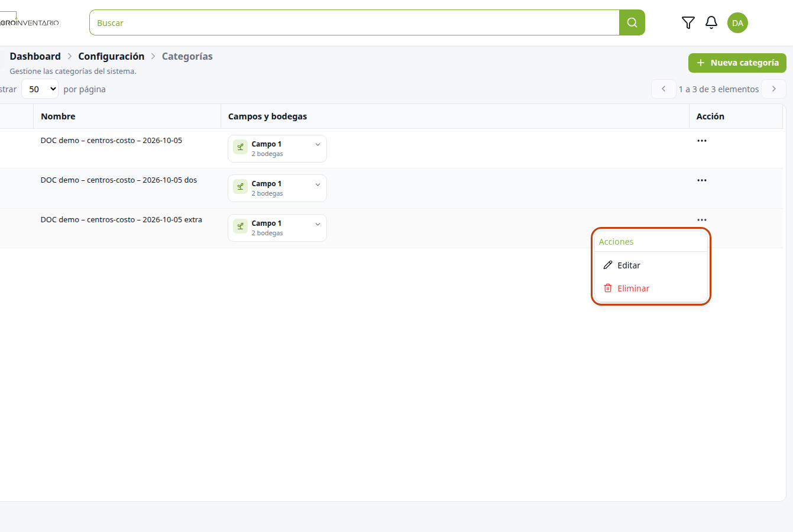Close actions dots for '2026-10-05 extra' row

702,220
